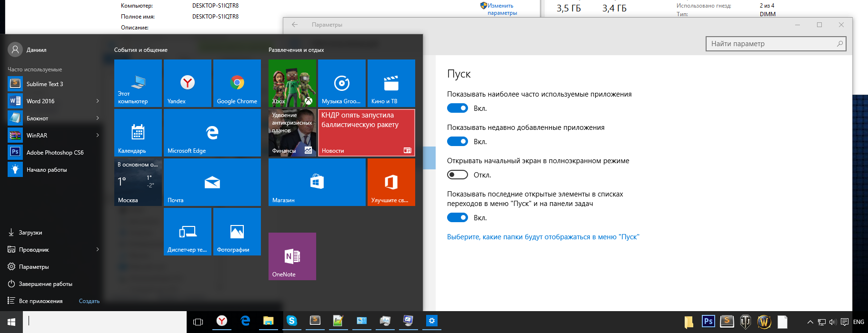Open the Почта mail tile

coord(212,182)
